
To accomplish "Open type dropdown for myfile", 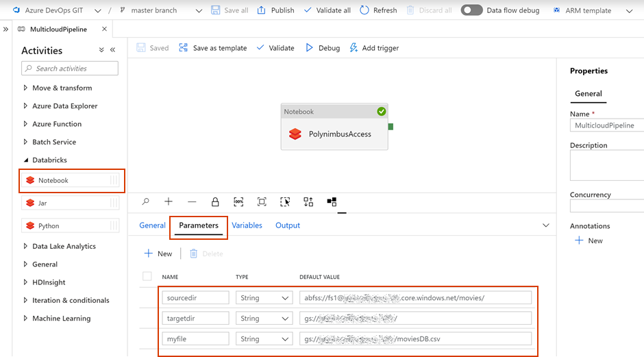I will pyautogui.click(x=264, y=339).
